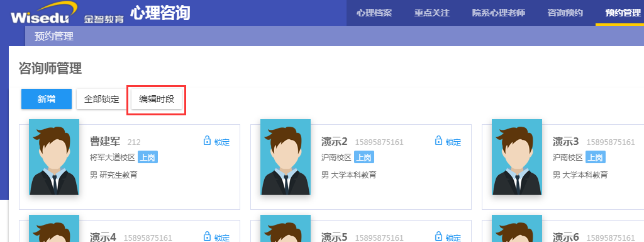The image size is (644, 242).
Task: Click the 编辑时段 button
Action: (157, 99)
